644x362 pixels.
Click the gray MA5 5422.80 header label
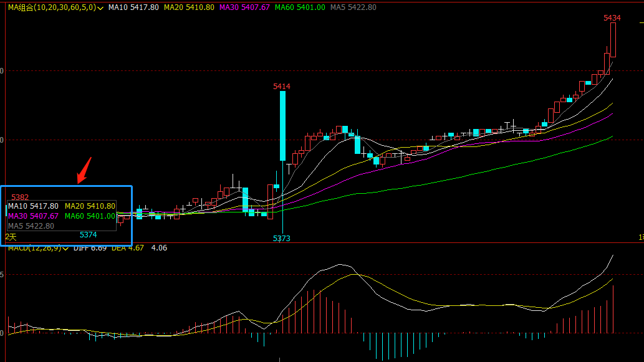pyautogui.click(x=353, y=7)
